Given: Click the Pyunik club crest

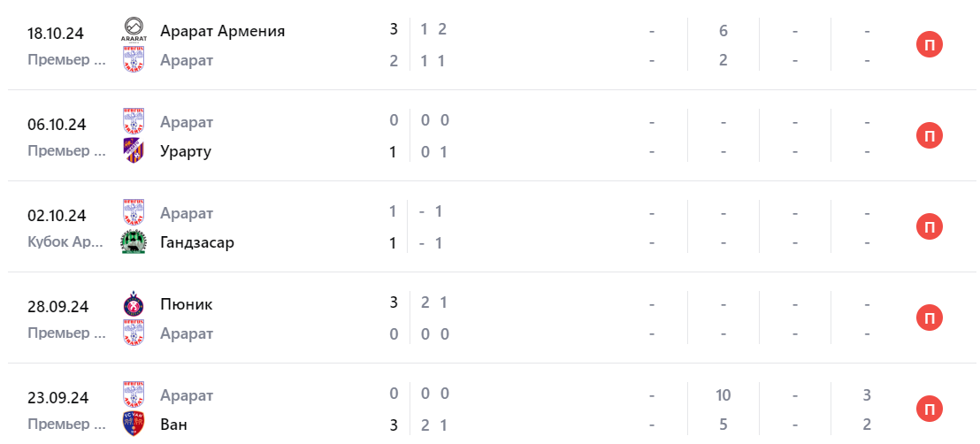Looking at the screenshot, I should 134,304.
